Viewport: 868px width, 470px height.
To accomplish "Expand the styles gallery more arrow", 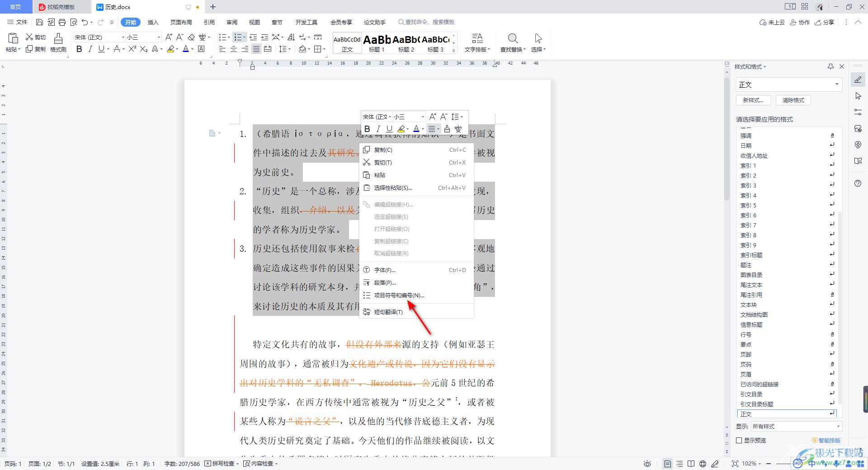I will (453, 50).
